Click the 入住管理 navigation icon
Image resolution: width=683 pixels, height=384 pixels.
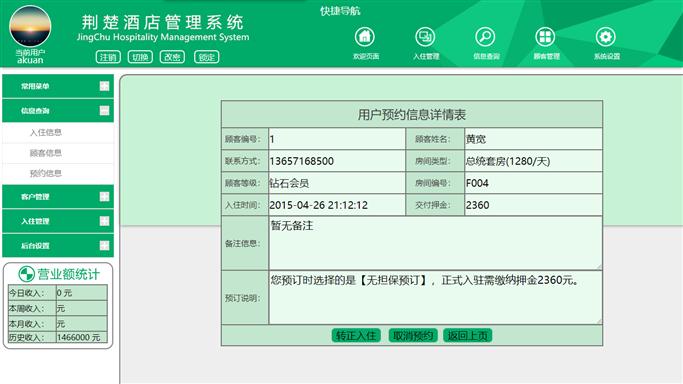click(x=425, y=37)
